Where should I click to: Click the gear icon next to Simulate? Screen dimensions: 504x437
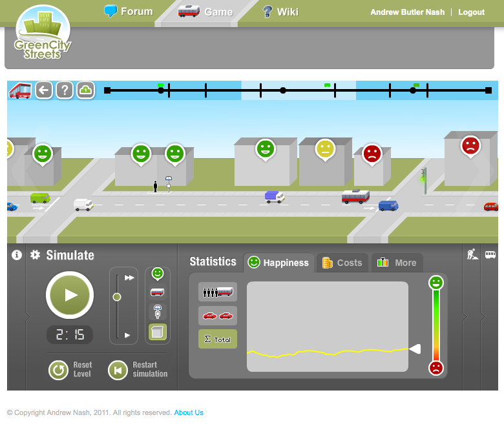click(x=35, y=255)
